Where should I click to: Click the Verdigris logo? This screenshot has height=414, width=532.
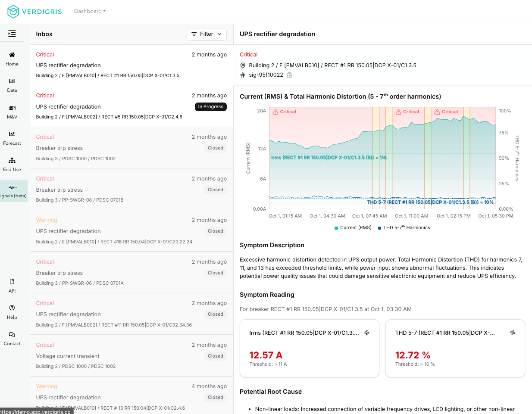point(34,12)
